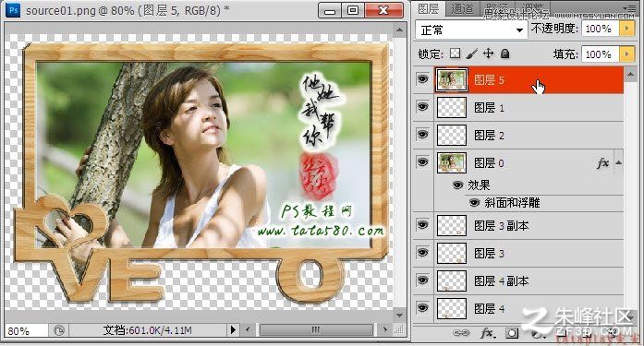Open the status bar info arrow menu
644x346 pixels.
click(x=233, y=329)
